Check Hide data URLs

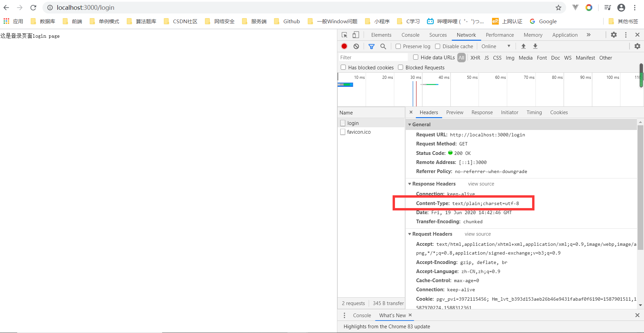pyautogui.click(x=416, y=57)
